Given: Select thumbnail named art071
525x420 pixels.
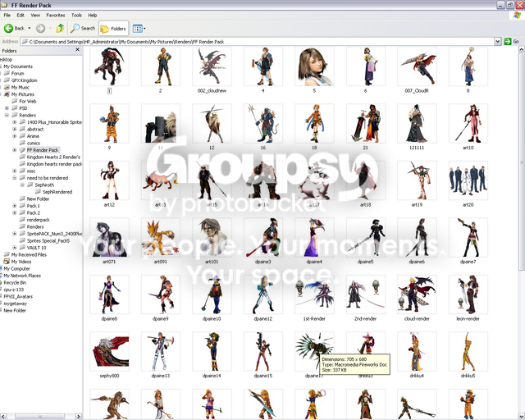Looking at the screenshot, I should click(x=109, y=237).
